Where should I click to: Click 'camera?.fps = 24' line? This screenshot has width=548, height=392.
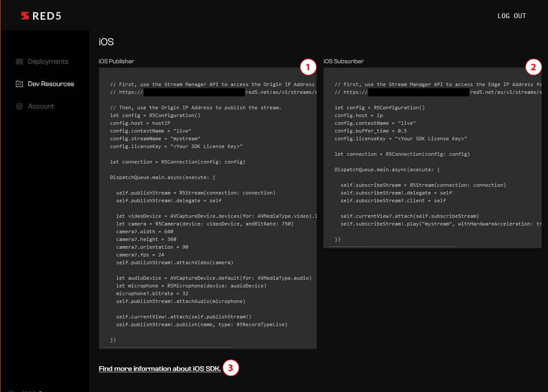point(140,255)
